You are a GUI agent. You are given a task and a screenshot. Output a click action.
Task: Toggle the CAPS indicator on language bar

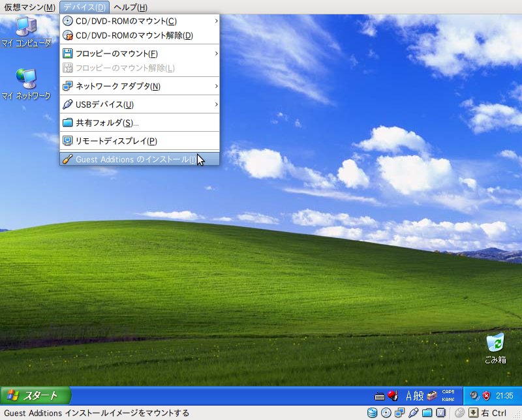pyautogui.click(x=448, y=392)
